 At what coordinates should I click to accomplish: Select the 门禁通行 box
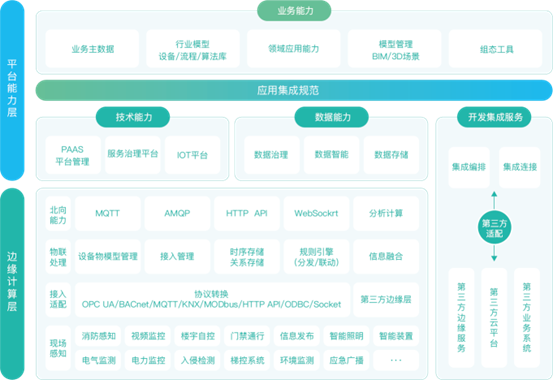(x=247, y=336)
